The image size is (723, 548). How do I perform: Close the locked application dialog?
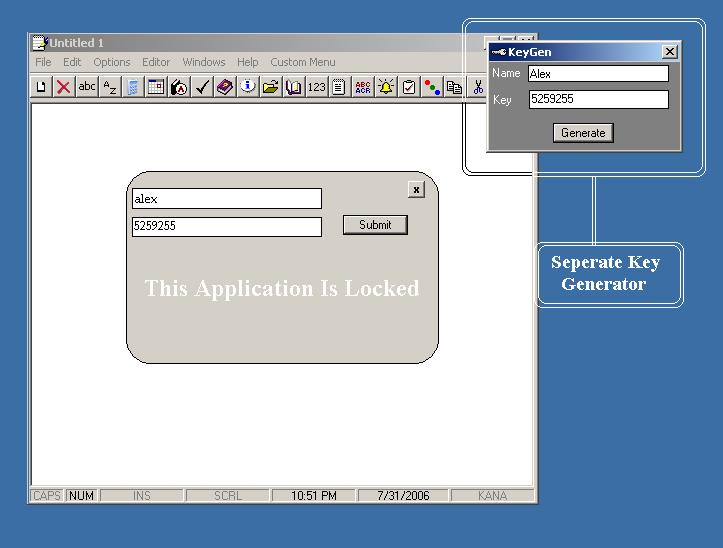click(x=416, y=189)
